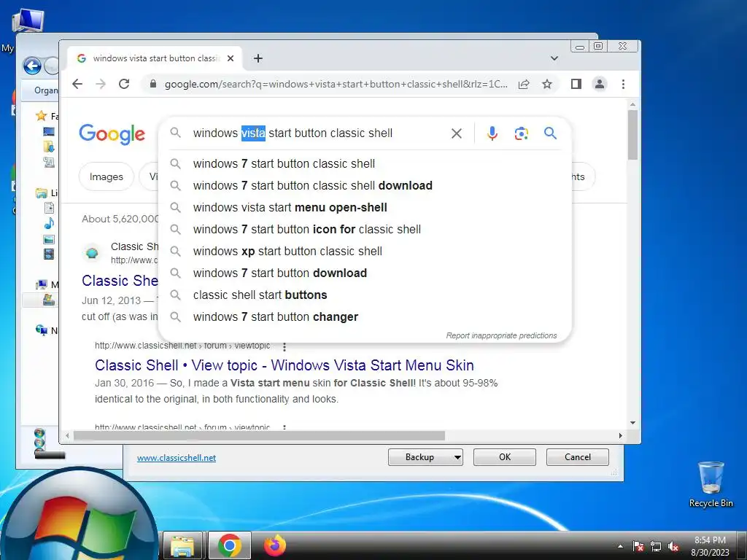Select the Music library icon in Explorer

pos(49,223)
